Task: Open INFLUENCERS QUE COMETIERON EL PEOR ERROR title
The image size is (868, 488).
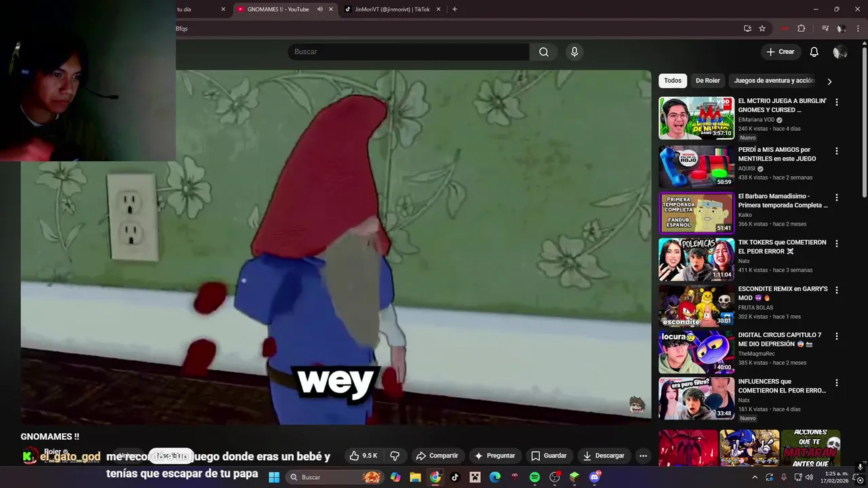Action: tap(782, 386)
